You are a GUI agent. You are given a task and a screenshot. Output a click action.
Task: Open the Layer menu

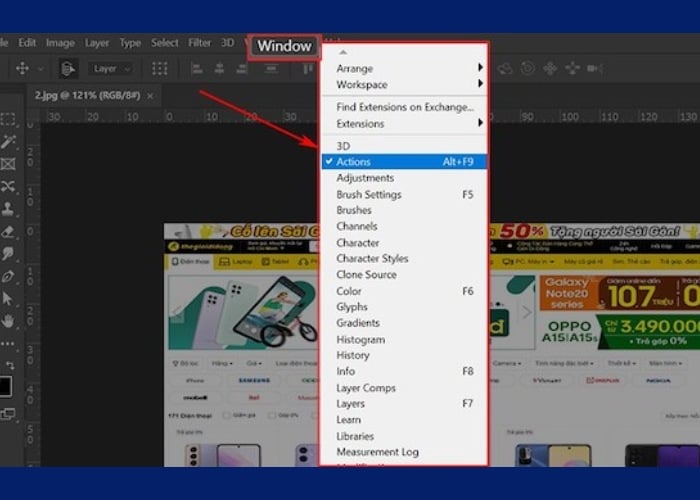click(x=97, y=43)
